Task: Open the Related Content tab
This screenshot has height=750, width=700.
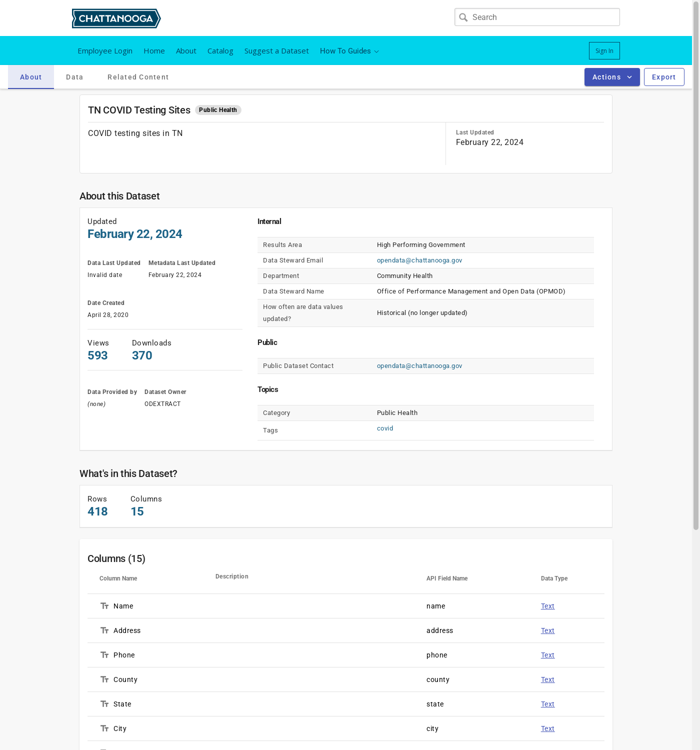Action: point(138,77)
